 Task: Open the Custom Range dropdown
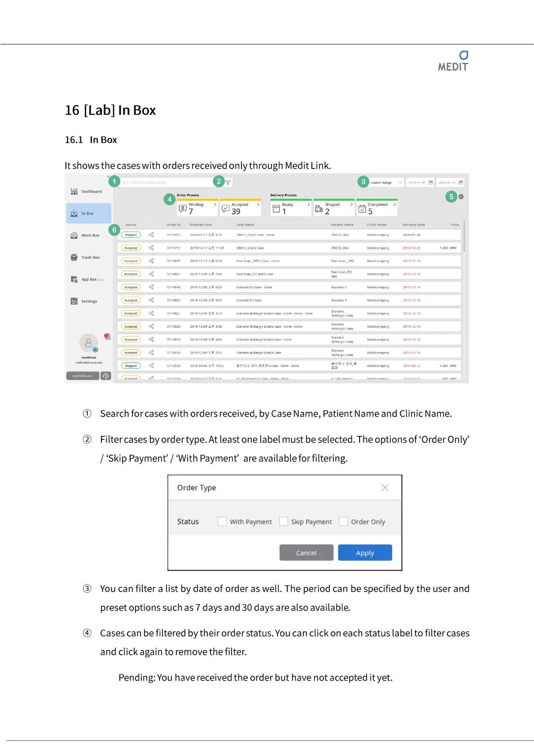[x=386, y=183]
